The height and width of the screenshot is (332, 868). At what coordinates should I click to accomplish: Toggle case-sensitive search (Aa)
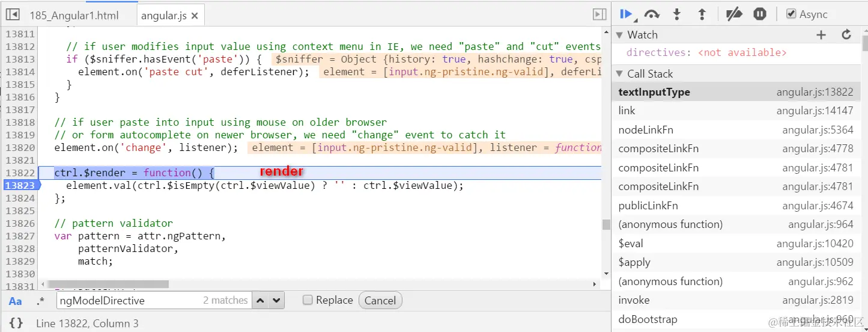15,301
